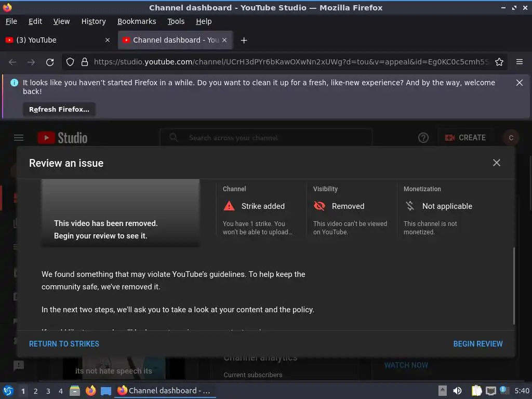Close the Channel dashboard tab
Image resolution: width=532 pixels, height=399 pixels.
(224, 40)
